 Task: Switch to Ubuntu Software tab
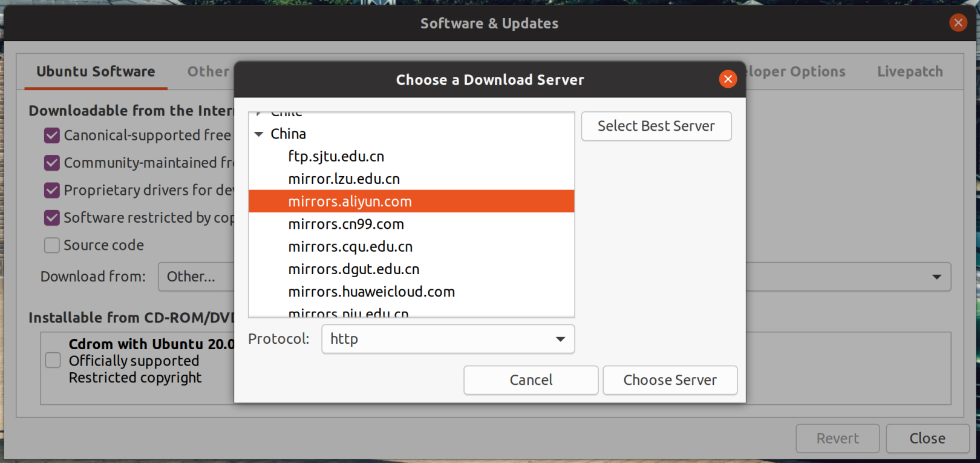click(96, 71)
